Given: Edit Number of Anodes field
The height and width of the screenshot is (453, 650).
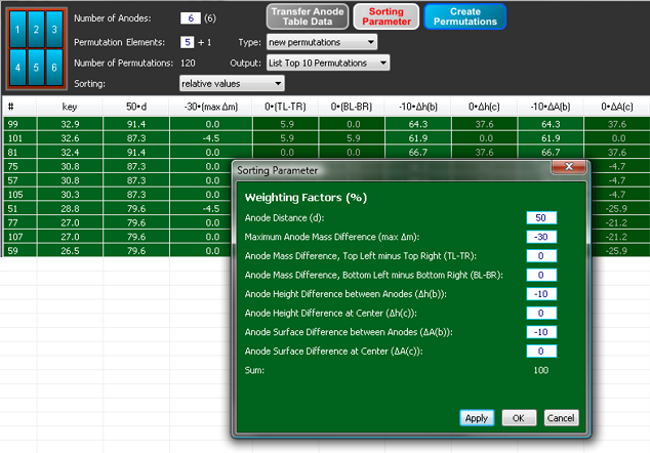Looking at the screenshot, I should 190,18.
